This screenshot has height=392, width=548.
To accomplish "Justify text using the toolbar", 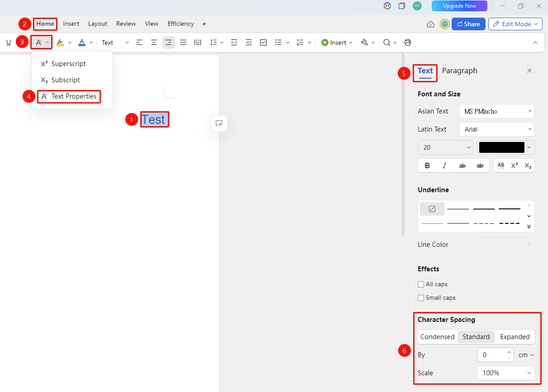I will (x=183, y=43).
